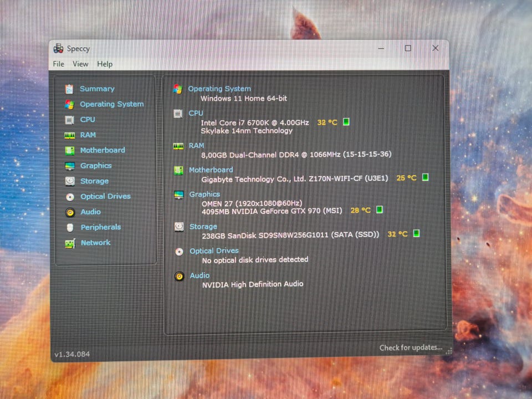Click the Audio speaker icon in sidebar

pyautogui.click(x=70, y=212)
